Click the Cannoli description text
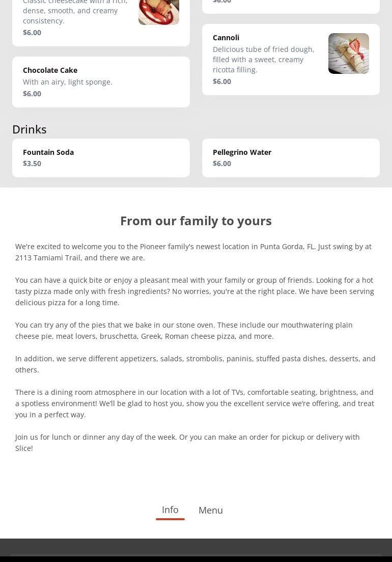The height and width of the screenshot is (562, 392). [x=263, y=60]
